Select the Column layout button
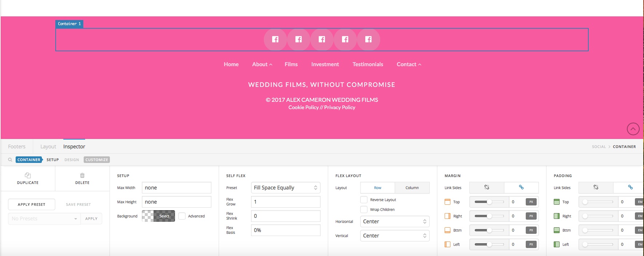644x256 pixels. pyautogui.click(x=412, y=188)
